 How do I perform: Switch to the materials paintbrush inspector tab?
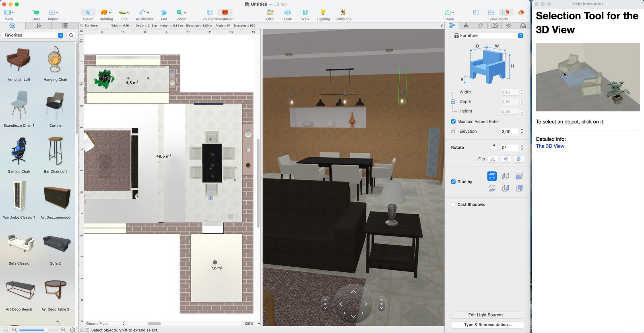pyautogui.click(x=480, y=26)
